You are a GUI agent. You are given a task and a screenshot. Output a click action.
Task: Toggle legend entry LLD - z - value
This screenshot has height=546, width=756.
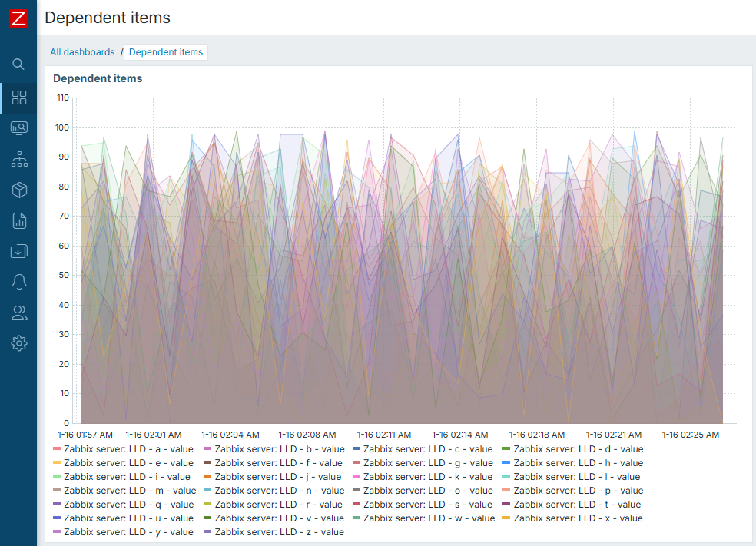[279, 532]
